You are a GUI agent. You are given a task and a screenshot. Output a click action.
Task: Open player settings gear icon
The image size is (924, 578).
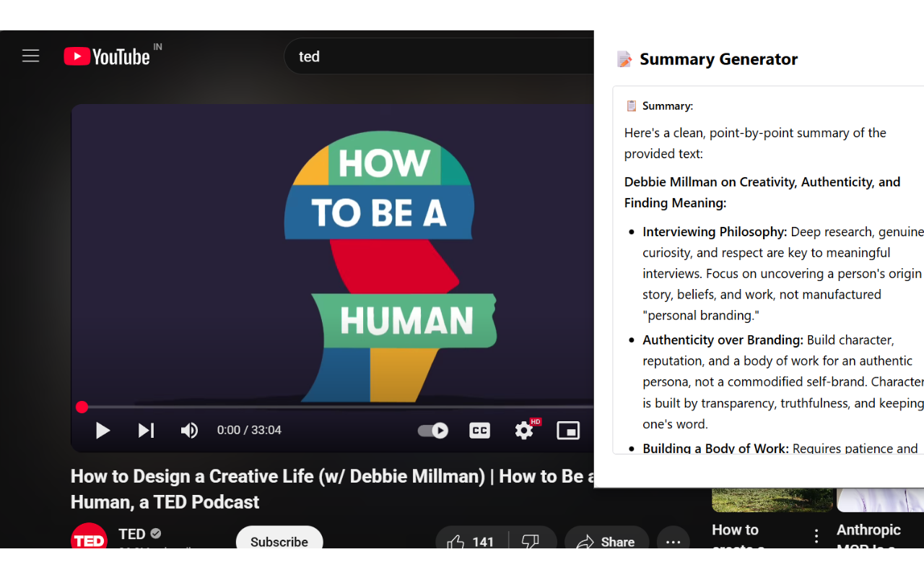point(524,431)
